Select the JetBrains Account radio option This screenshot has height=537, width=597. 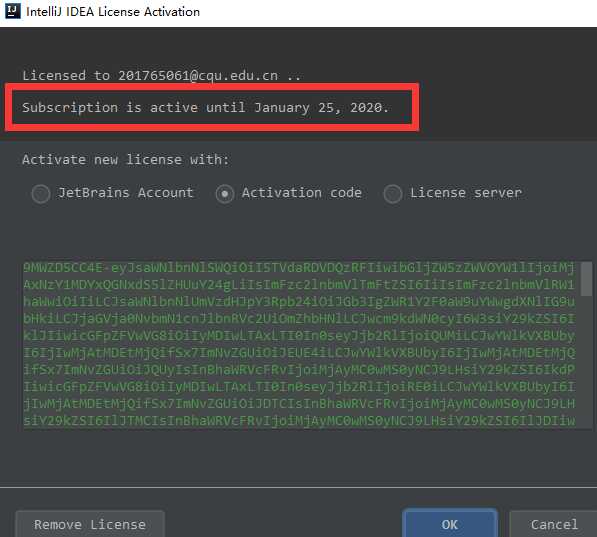click(x=41, y=194)
